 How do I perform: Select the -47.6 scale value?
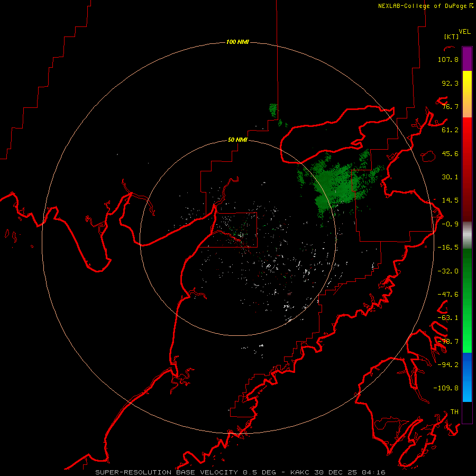[448, 295]
